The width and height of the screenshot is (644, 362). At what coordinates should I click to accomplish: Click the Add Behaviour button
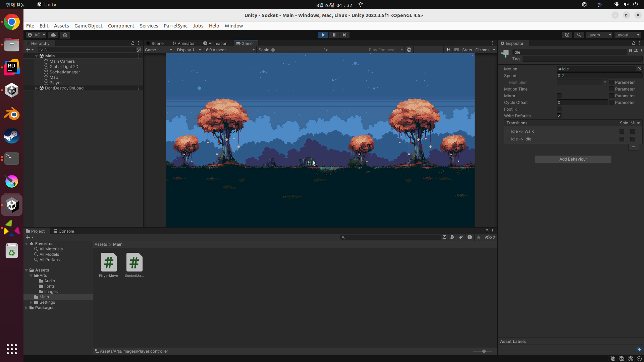pos(573,159)
